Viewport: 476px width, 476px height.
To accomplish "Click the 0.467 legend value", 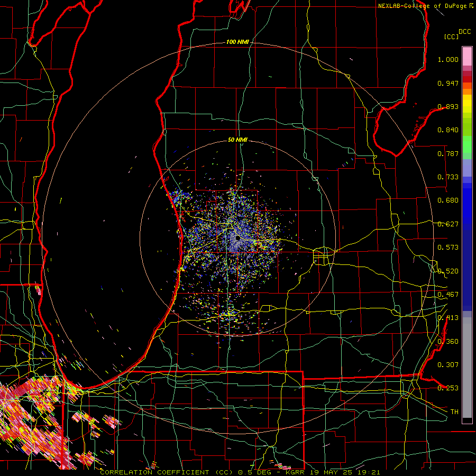I will [448, 295].
